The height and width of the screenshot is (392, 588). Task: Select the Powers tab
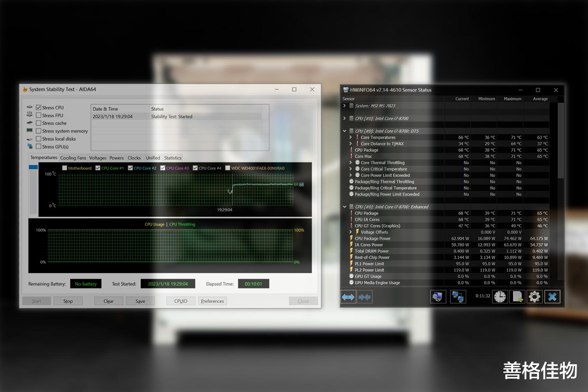click(116, 158)
